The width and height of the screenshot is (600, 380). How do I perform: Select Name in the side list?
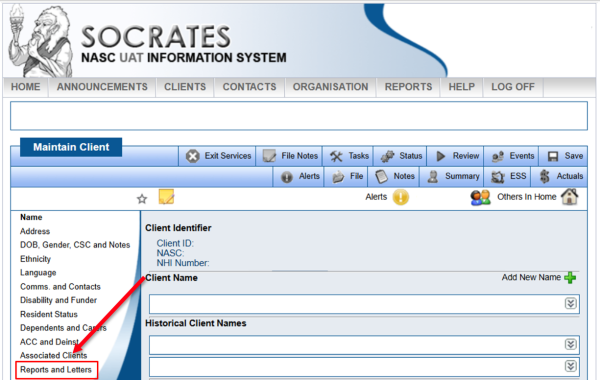[31, 217]
